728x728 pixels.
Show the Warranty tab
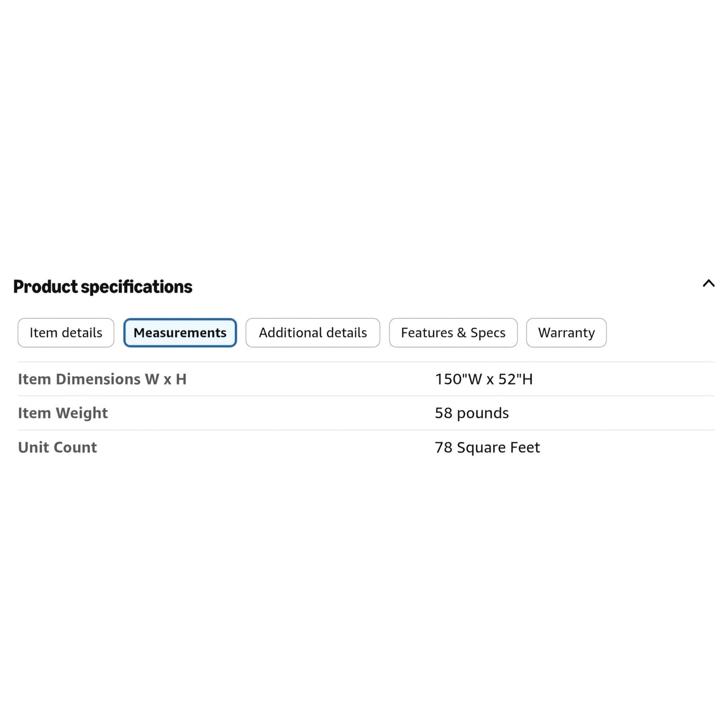tap(566, 333)
